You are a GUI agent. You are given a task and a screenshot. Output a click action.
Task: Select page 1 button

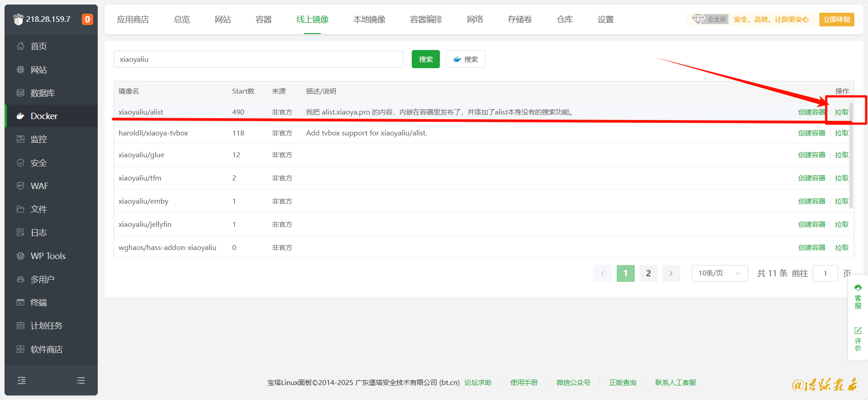[625, 273]
